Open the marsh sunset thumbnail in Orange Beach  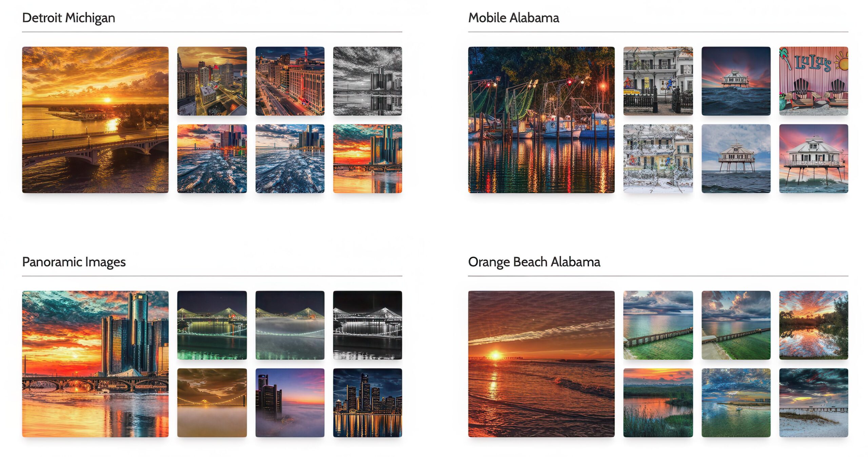pyautogui.click(x=658, y=403)
